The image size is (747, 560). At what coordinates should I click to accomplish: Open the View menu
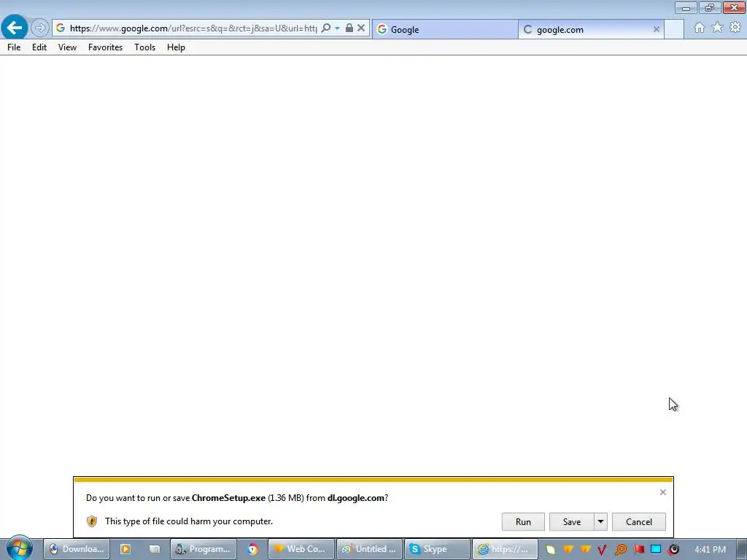click(67, 47)
